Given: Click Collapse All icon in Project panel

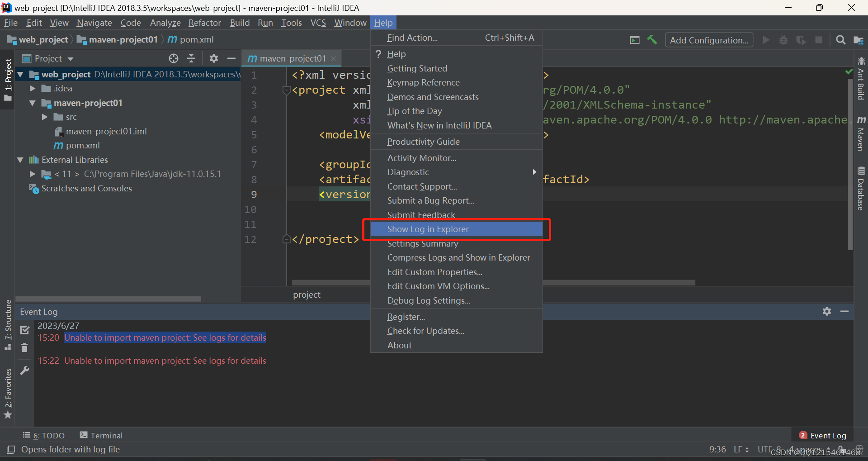Looking at the screenshot, I should (191, 58).
